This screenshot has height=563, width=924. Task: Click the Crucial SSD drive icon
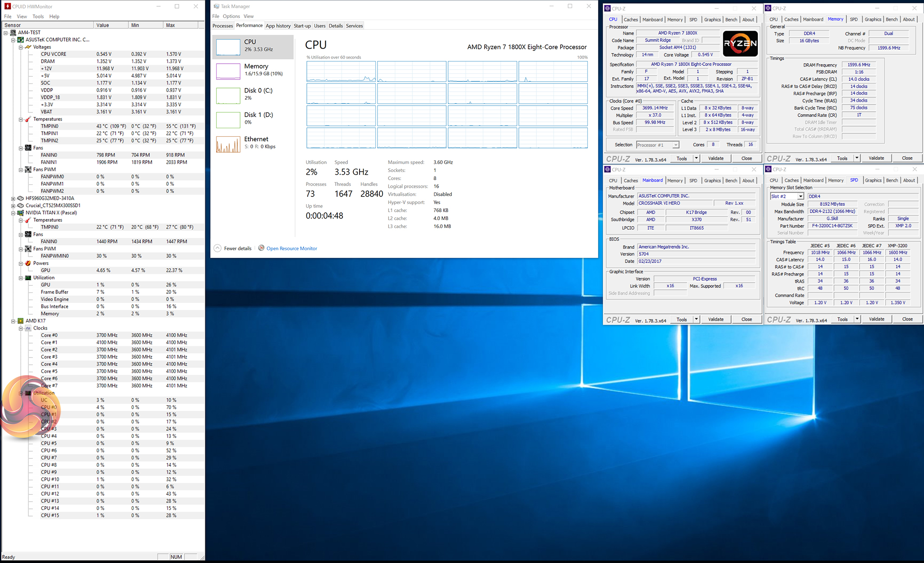20,205
